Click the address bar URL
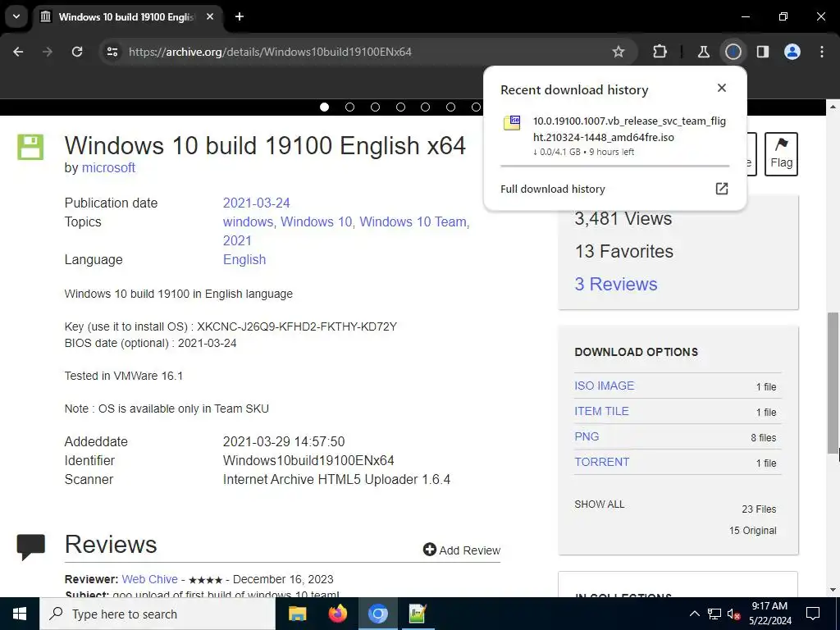 [270, 52]
